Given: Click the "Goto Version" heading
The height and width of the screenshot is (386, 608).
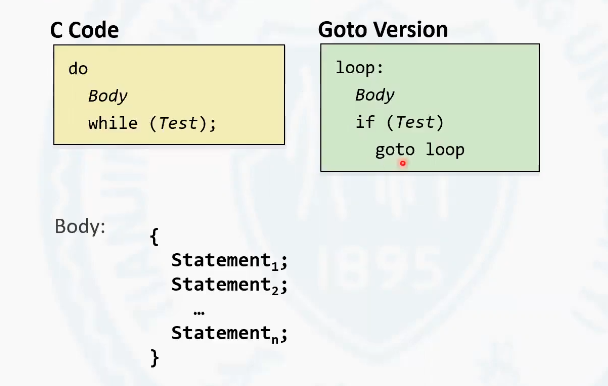Looking at the screenshot, I should (383, 29).
